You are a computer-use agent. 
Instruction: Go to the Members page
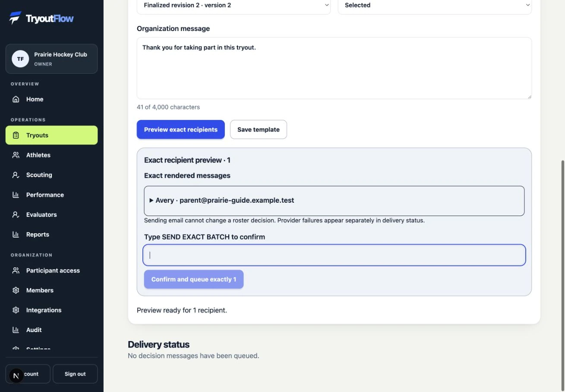[51, 291]
